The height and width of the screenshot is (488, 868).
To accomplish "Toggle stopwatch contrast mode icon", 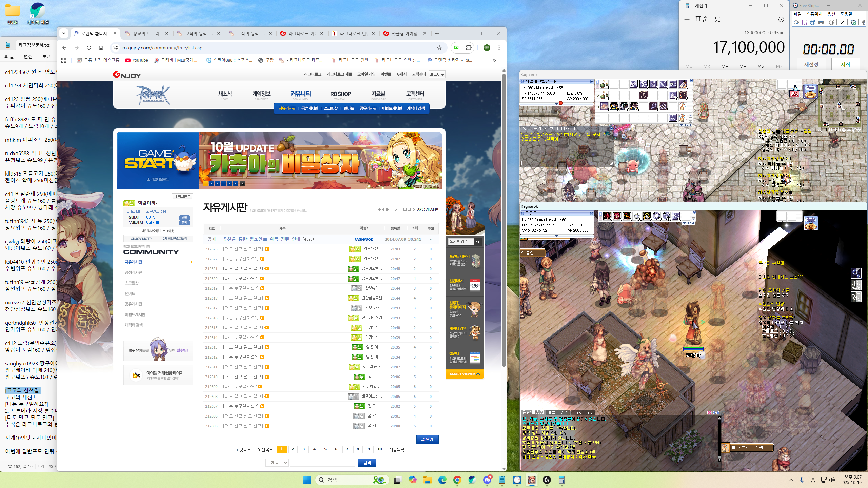I will [x=832, y=22].
